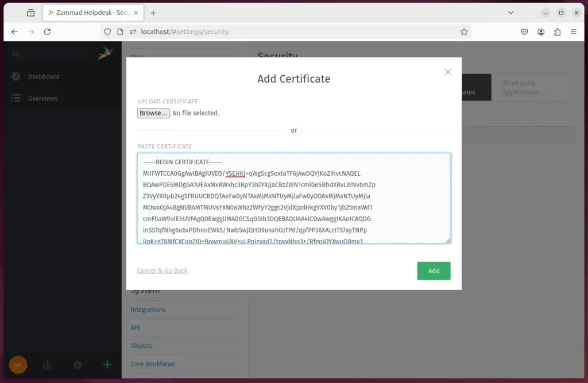The height and width of the screenshot is (383, 588).
Task: Open the reporting bar chart icon
Action: click(x=48, y=365)
